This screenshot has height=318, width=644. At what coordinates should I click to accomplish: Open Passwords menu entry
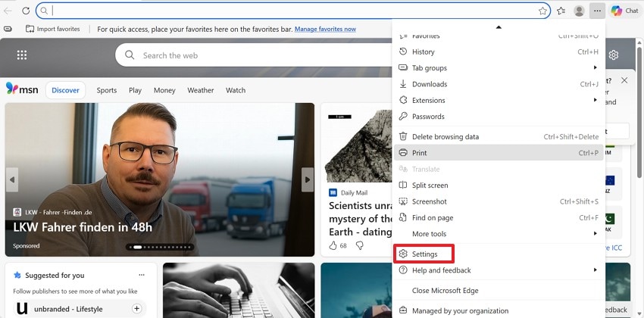(x=499, y=117)
